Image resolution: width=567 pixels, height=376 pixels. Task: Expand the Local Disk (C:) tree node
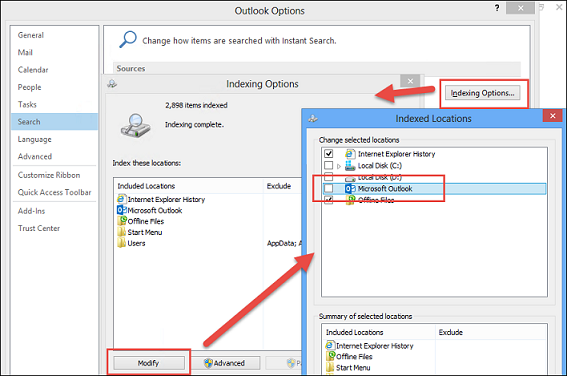pyautogui.click(x=339, y=166)
